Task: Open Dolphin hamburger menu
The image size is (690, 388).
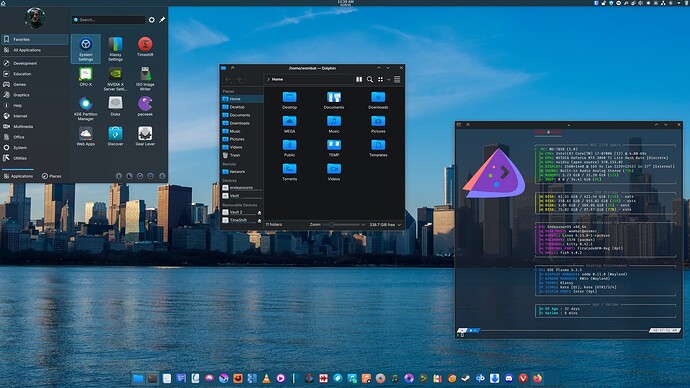Action: click(397, 79)
